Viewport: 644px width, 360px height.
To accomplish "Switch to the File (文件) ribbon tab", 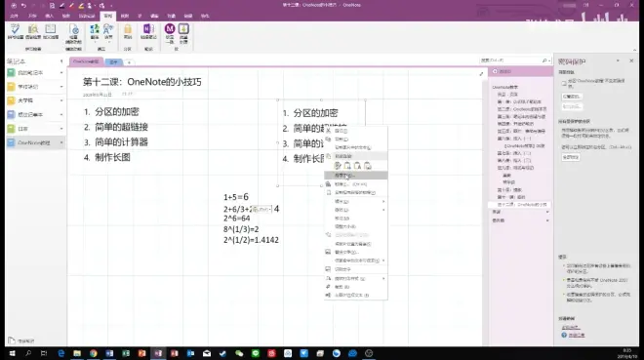I will 15,16.
